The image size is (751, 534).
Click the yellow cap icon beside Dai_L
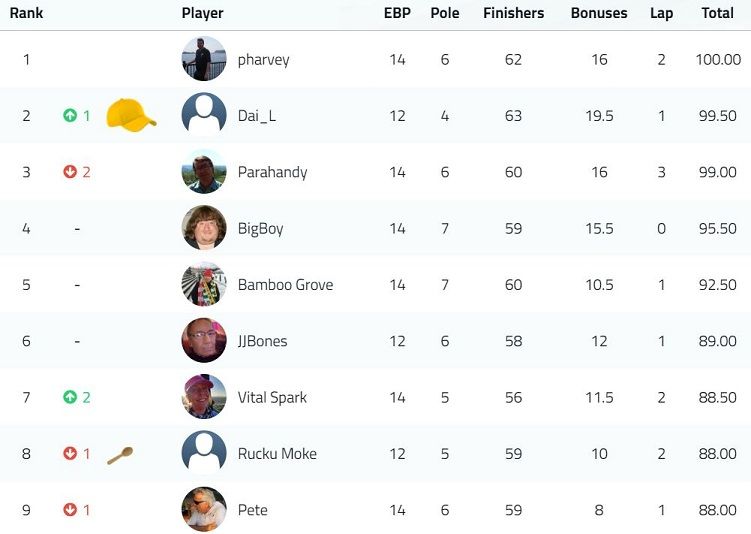131,115
